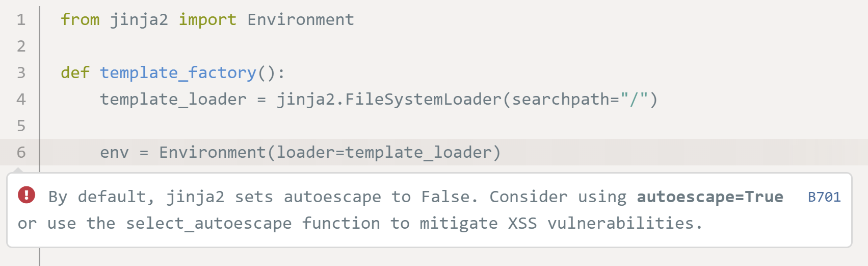This screenshot has width=868, height=266.
Task: Click 'Environment' in the import statement
Action: [301, 20]
